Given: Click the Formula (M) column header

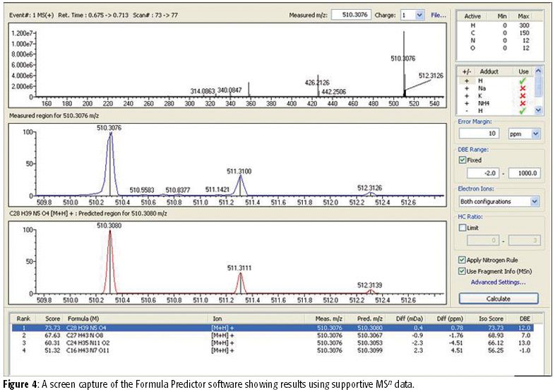Looking at the screenshot, I should click(83, 319).
